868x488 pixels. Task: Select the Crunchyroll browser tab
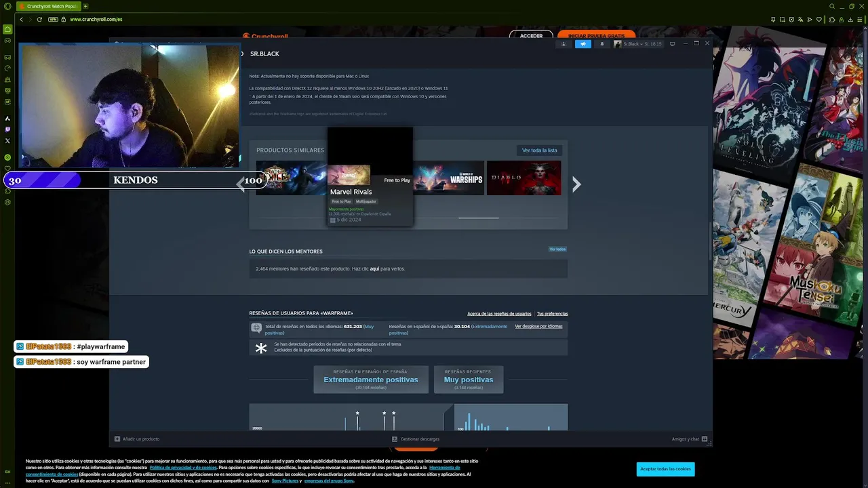[47, 6]
